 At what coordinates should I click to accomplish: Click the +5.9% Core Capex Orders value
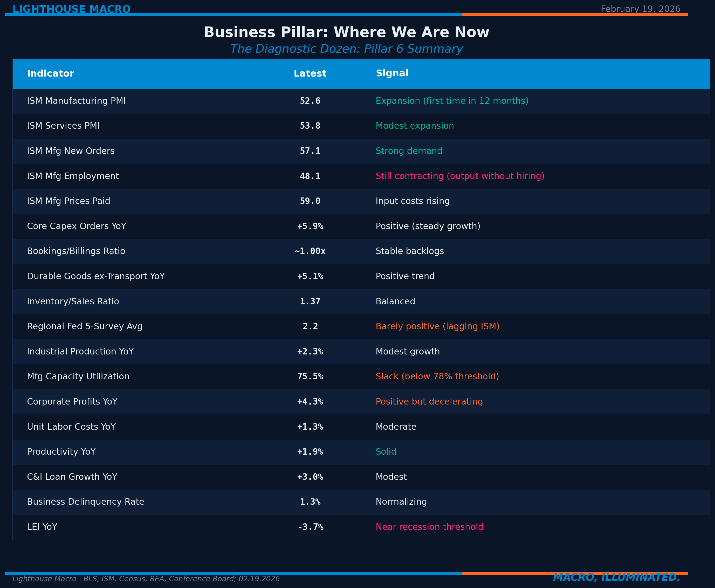(x=310, y=226)
